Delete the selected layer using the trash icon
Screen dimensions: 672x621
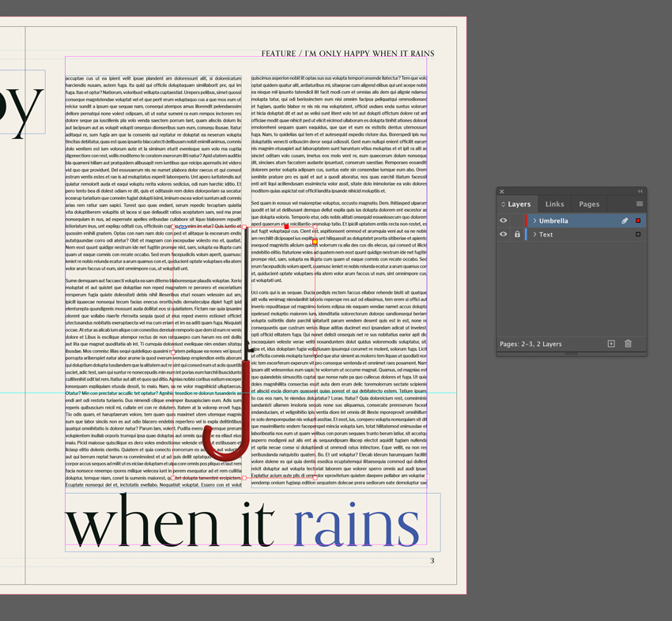click(x=628, y=344)
